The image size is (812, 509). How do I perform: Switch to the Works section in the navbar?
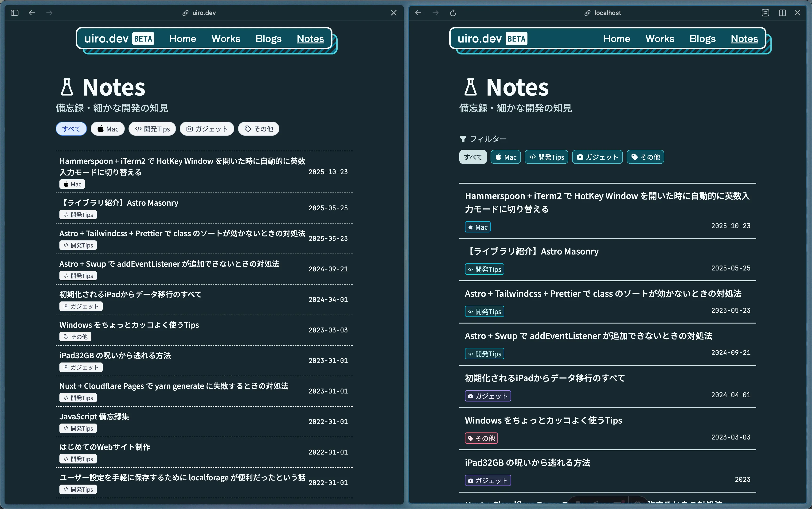point(226,38)
